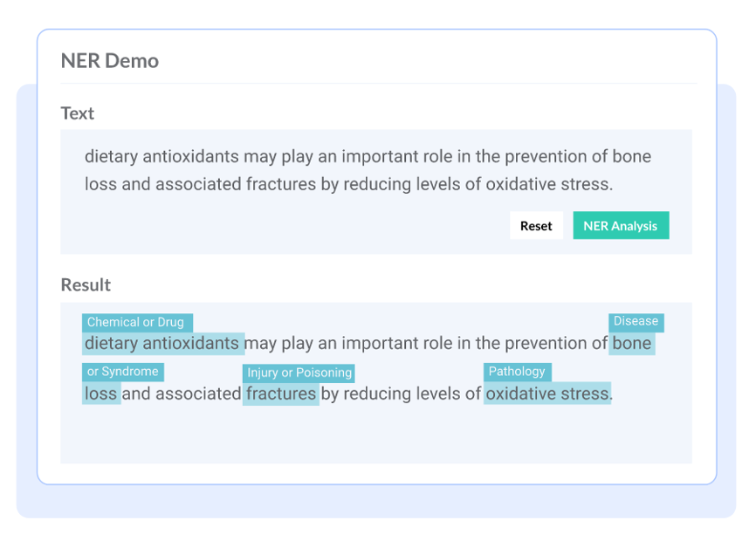Select highlighted word 'bone' in Result

point(631,344)
